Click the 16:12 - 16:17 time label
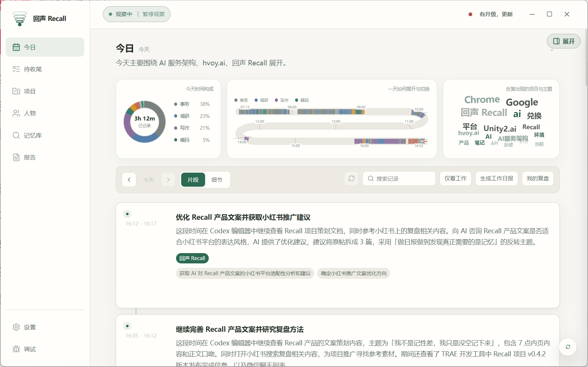 click(141, 224)
